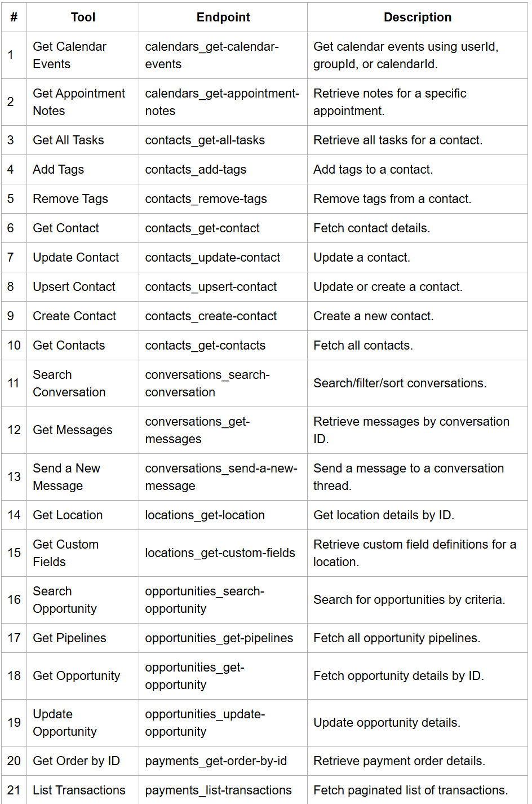Click the Endpoint column header
The image size is (532, 804).
223,17
